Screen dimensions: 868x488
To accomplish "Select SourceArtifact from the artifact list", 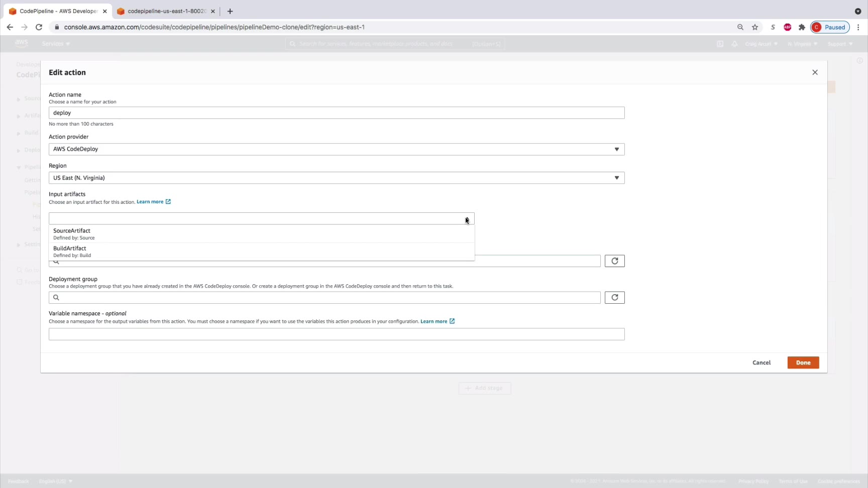I will point(261,234).
